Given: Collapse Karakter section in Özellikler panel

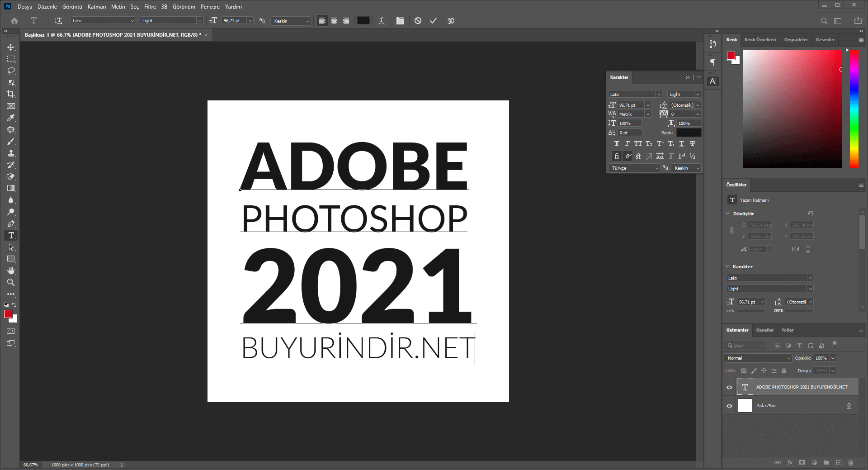Looking at the screenshot, I should 727,266.
